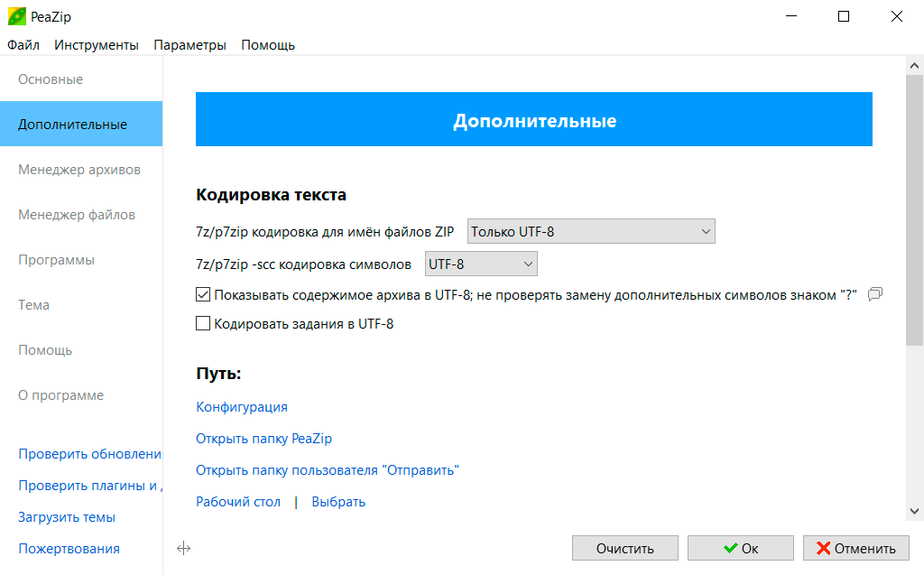This screenshot has width=924, height=575.
Task: Enable 'Кодировать задания в UTF-8' checkbox
Action: pyautogui.click(x=203, y=323)
